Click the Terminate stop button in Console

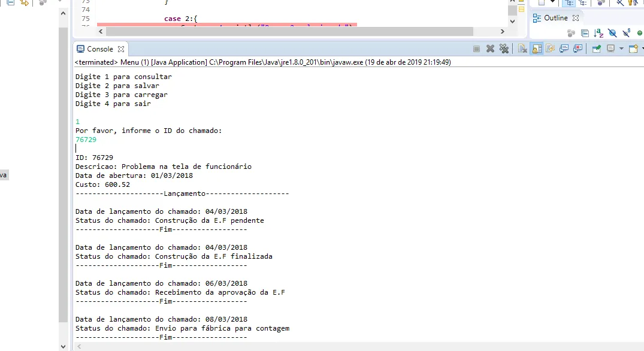coord(476,49)
